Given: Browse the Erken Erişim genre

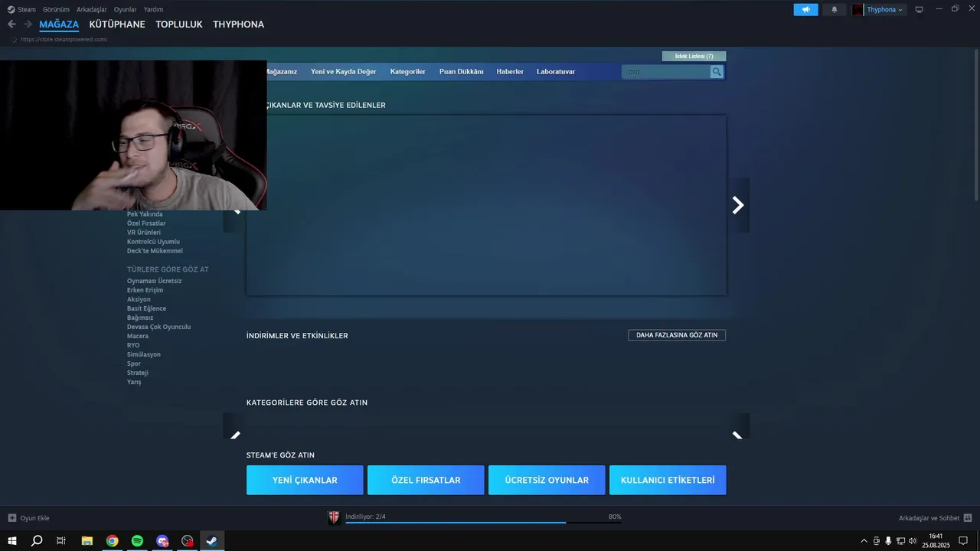Looking at the screenshot, I should [x=145, y=290].
